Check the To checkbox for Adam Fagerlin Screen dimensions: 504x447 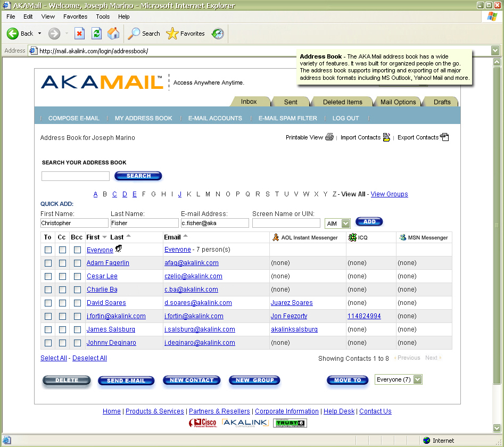coord(47,263)
